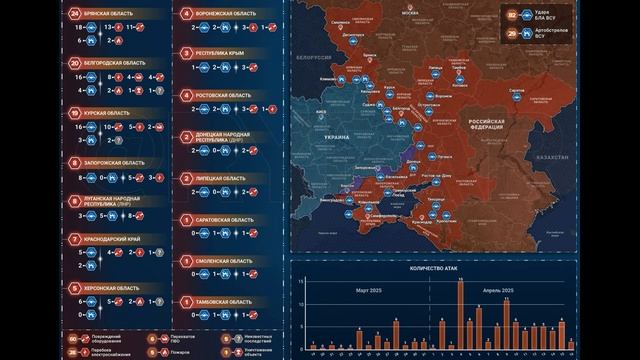This screenshot has height=360, width=640.
Task: Select the drone marker at Саратов on the map
Action: click(517, 97)
